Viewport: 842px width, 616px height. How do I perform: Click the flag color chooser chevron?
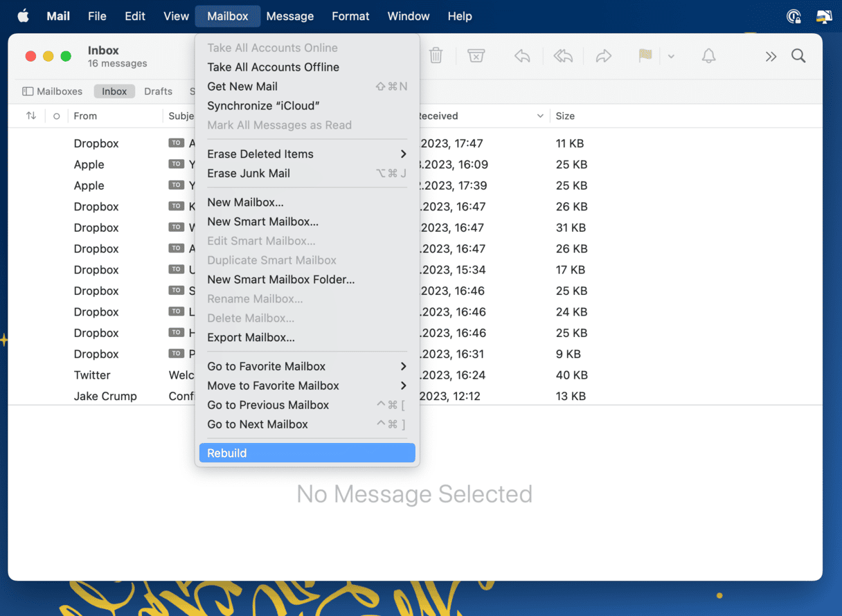(x=670, y=55)
